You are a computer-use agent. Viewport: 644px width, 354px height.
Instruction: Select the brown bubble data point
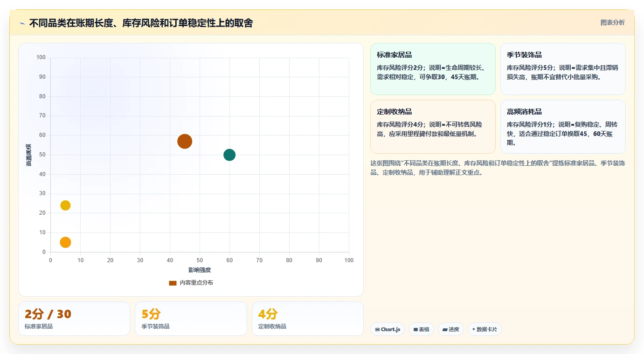(x=185, y=141)
